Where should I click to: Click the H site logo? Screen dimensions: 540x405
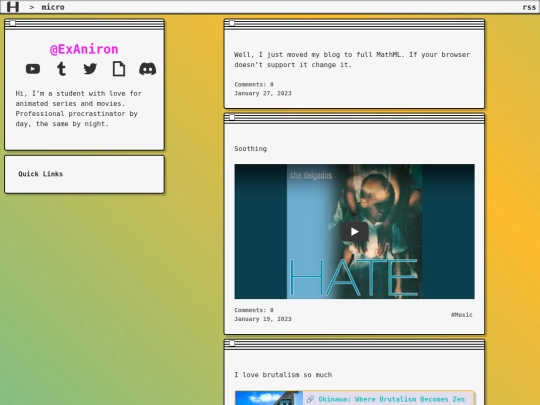tap(13, 7)
